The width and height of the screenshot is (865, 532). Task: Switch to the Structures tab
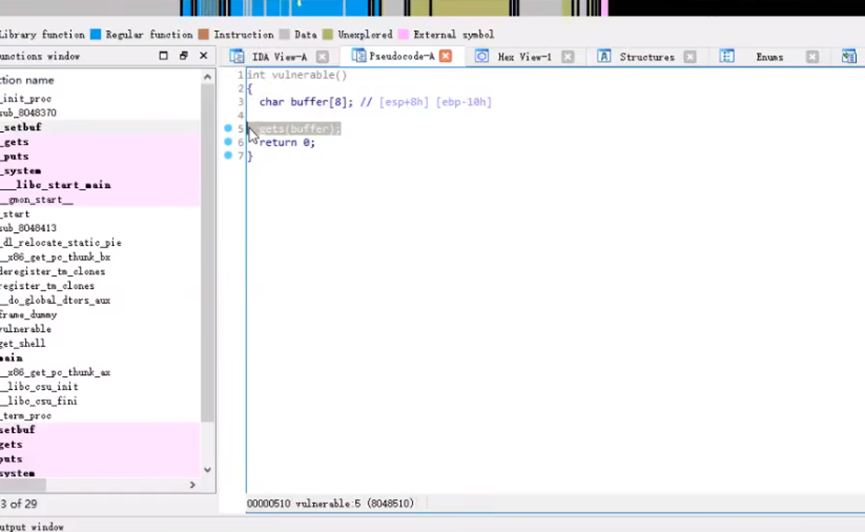pyautogui.click(x=646, y=57)
